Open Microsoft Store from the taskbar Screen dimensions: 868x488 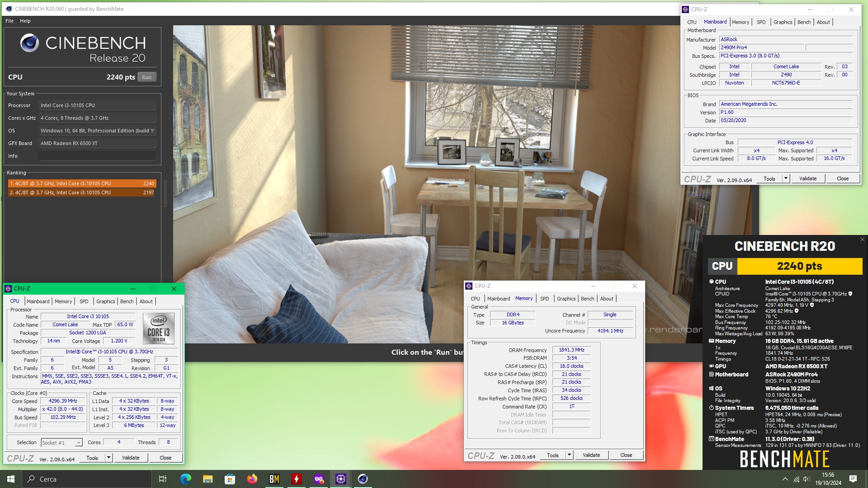(x=230, y=479)
